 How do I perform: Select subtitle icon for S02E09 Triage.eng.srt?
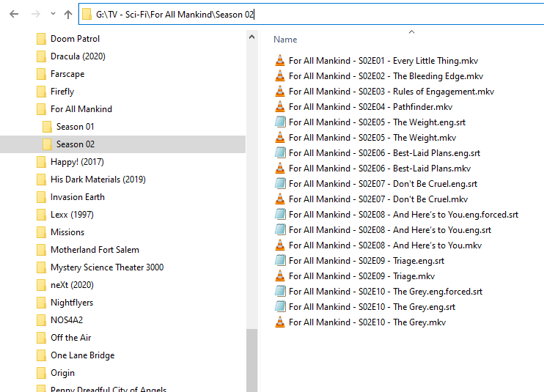click(x=280, y=261)
